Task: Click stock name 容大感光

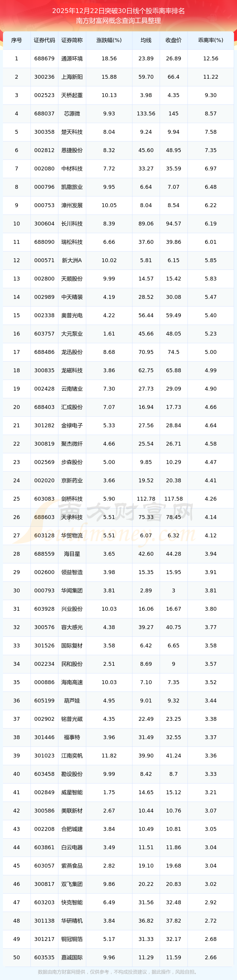Action: pos(72,627)
